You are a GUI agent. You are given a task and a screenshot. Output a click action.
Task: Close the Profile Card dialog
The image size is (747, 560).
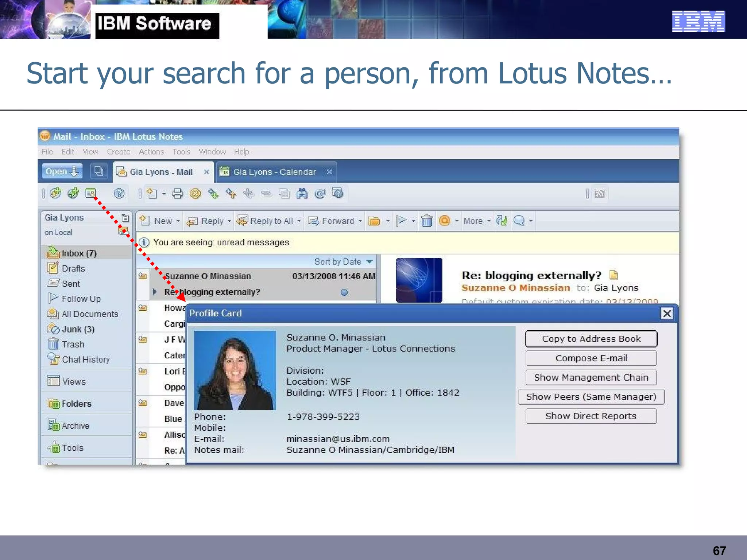coord(667,314)
